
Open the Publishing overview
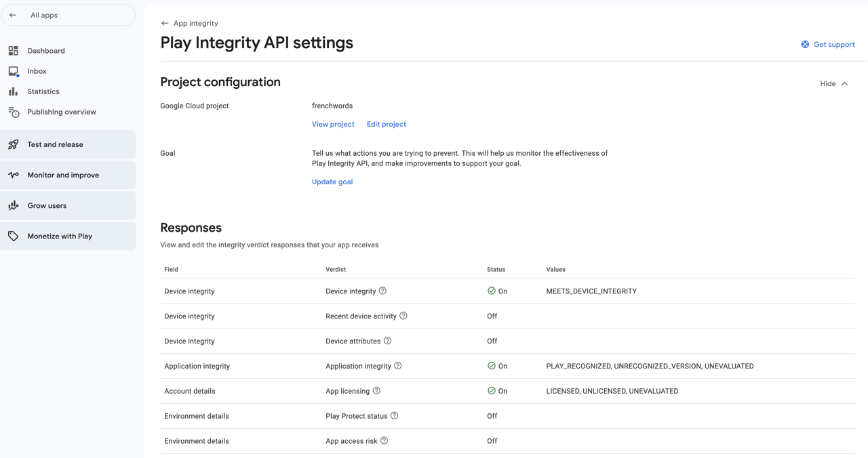(x=61, y=111)
